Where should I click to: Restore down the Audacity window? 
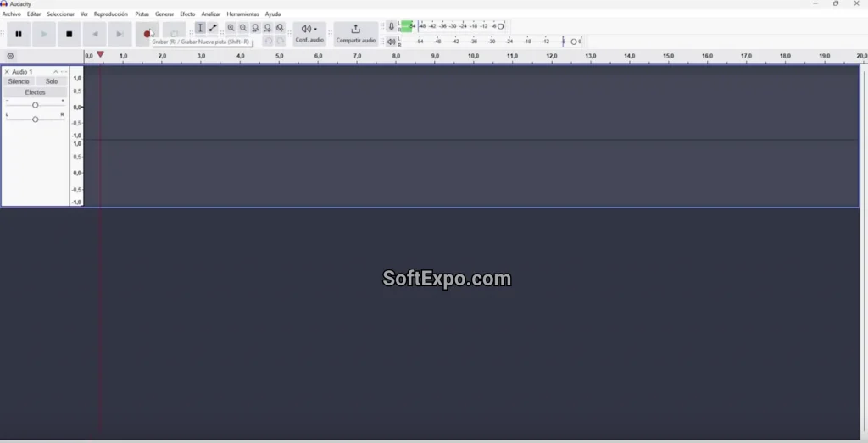[x=836, y=4]
